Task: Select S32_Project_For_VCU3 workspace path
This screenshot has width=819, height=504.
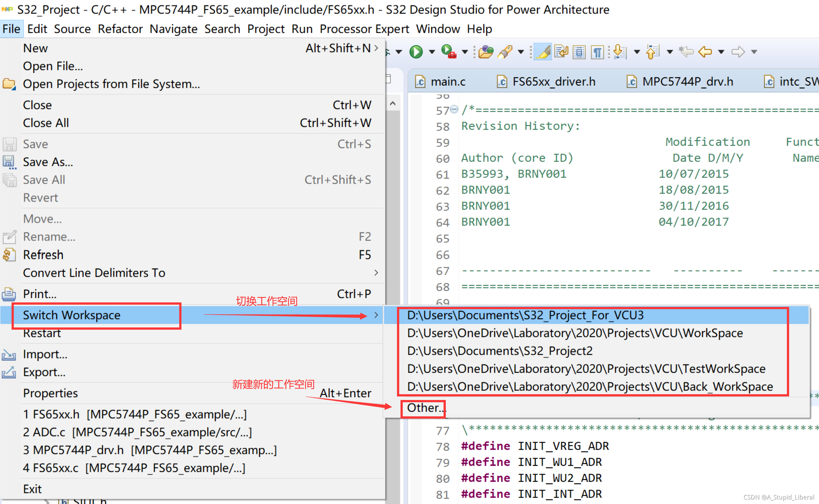Action: point(525,315)
